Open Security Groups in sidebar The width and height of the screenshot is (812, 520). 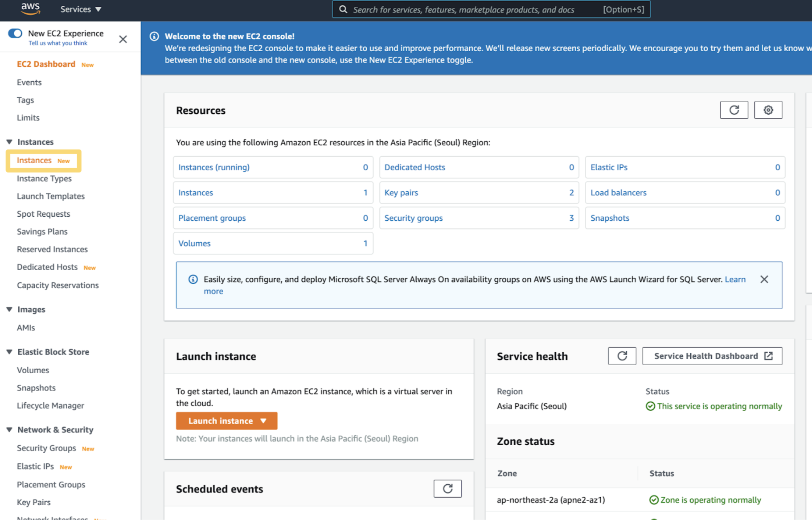(46, 448)
